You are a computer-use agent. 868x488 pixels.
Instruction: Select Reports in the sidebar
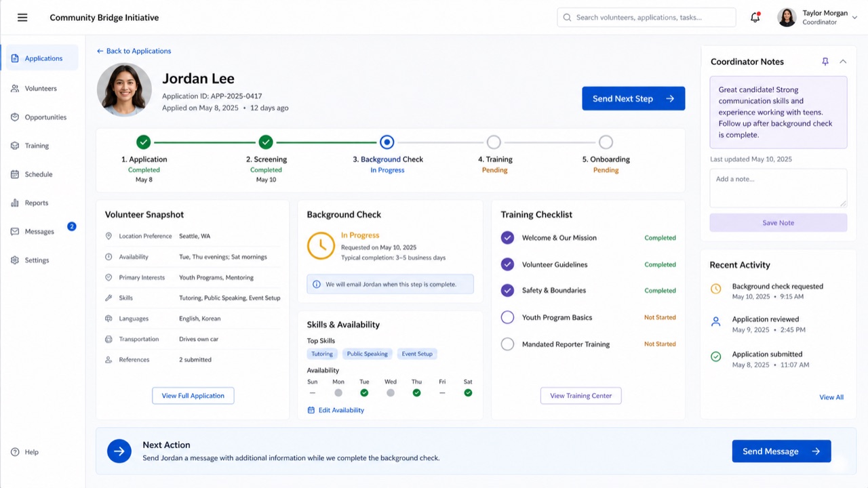point(42,203)
